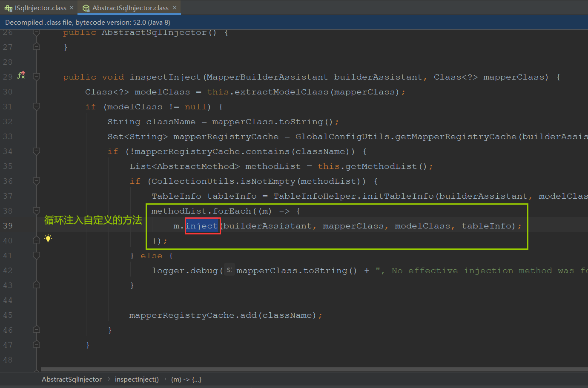Collapse the inspectInject method fold at line 29

coord(37,77)
